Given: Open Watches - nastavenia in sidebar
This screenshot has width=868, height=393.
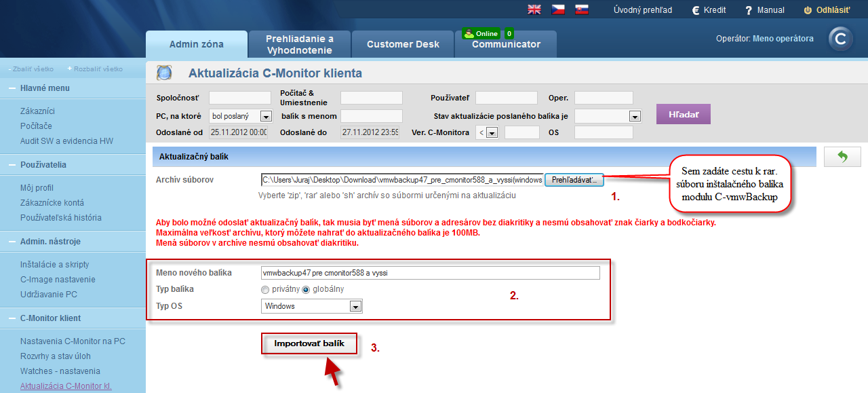Looking at the screenshot, I should coord(60,371).
